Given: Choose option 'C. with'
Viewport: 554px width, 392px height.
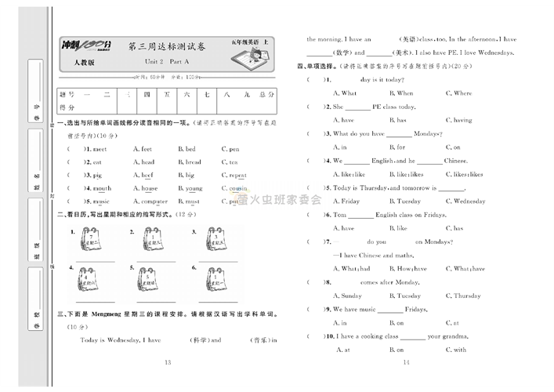Looking at the screenshot, I should click(x=456, y=350).
